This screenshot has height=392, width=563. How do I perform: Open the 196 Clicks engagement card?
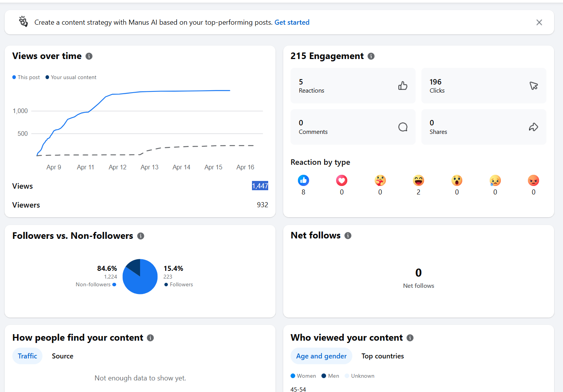(484, 86)
